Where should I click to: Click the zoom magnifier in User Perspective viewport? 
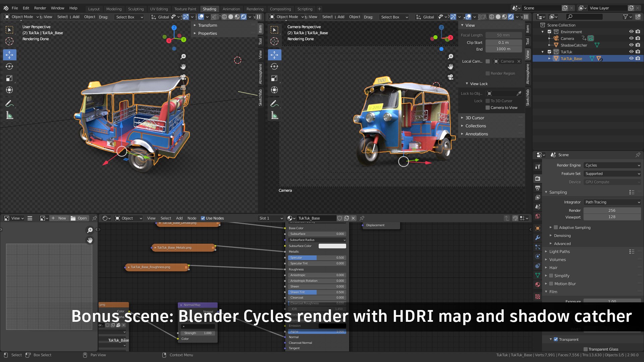click(x=183, y=57)
